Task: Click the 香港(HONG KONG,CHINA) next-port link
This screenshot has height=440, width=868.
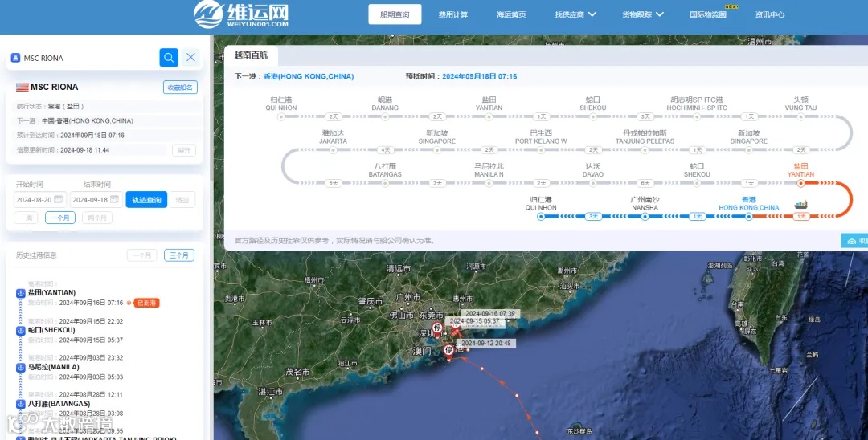Action: [x=309, y=77]
